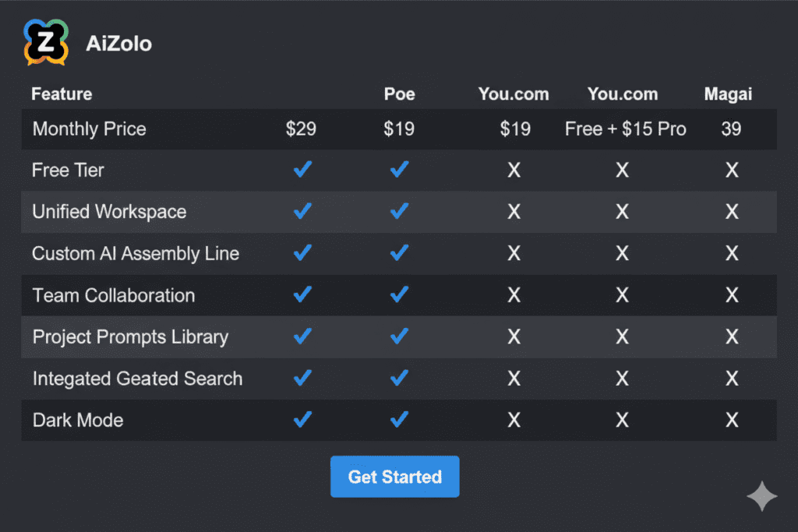Viewport: 798px width, 532px height.
Task: Click the Magai X mark for Unified Workspace
Action: (732, 212)
